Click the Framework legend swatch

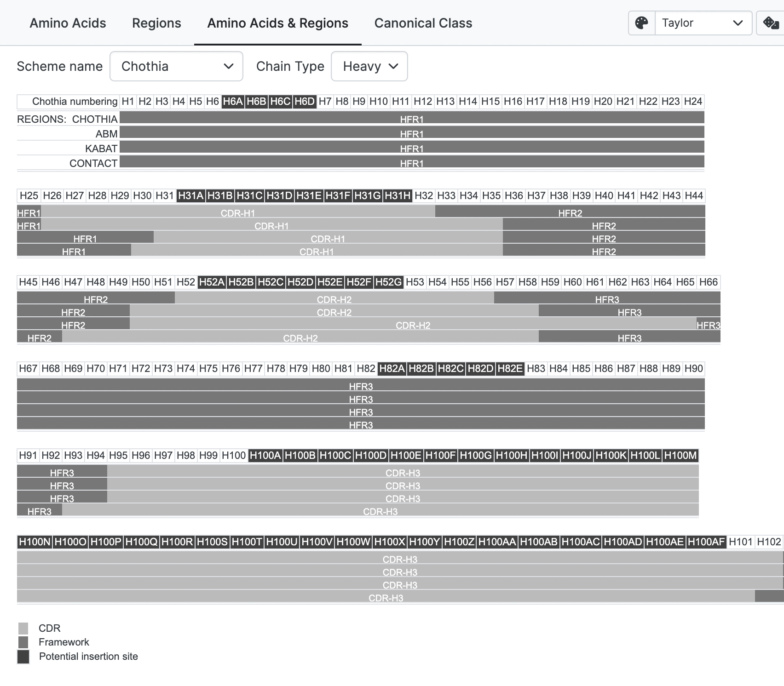23,642
